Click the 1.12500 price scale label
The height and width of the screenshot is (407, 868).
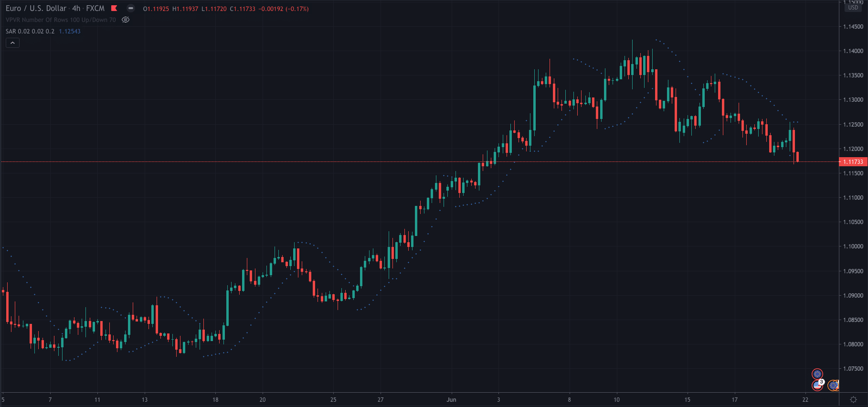[x=853, y=125]
